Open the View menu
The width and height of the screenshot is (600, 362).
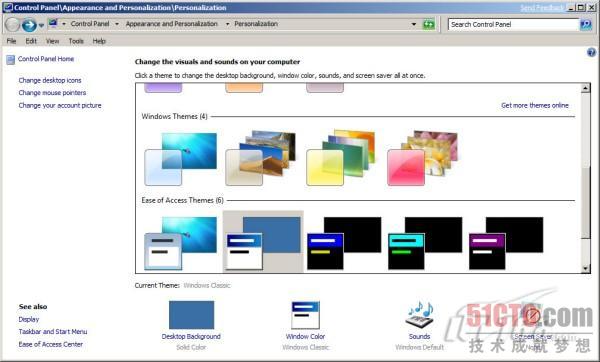coord(52,41)
